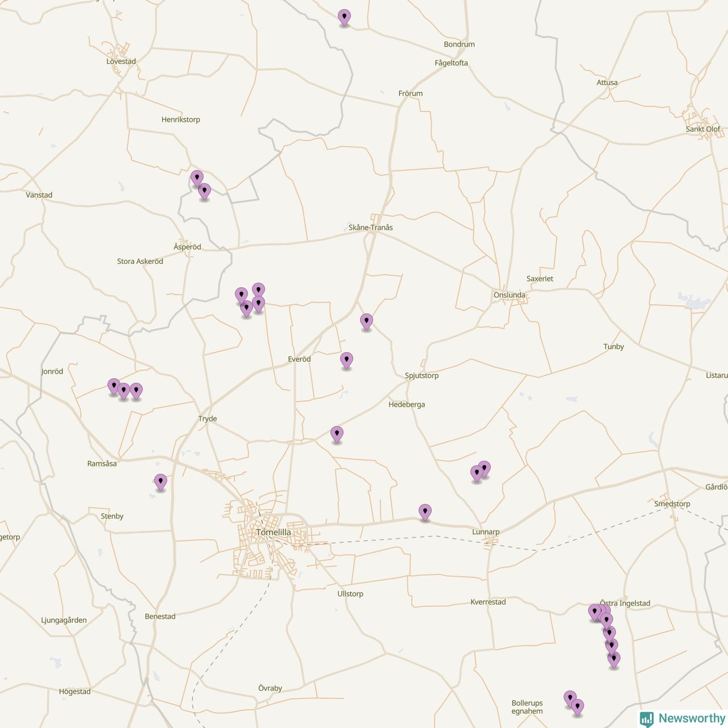Click the leftmost marker east of Jonröd
The height and width of the screenshot is (728, 728).
pyautogui.click(x=114, y=387)
